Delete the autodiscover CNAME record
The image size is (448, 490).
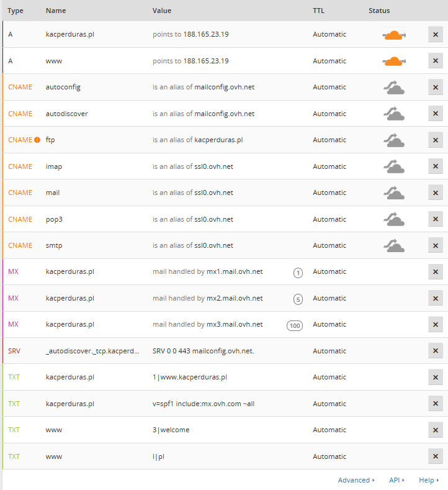[435, 114]
